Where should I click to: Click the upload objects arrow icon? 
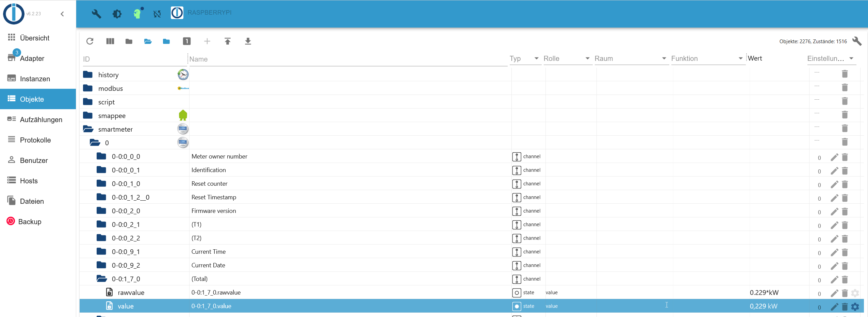(228, 41)
